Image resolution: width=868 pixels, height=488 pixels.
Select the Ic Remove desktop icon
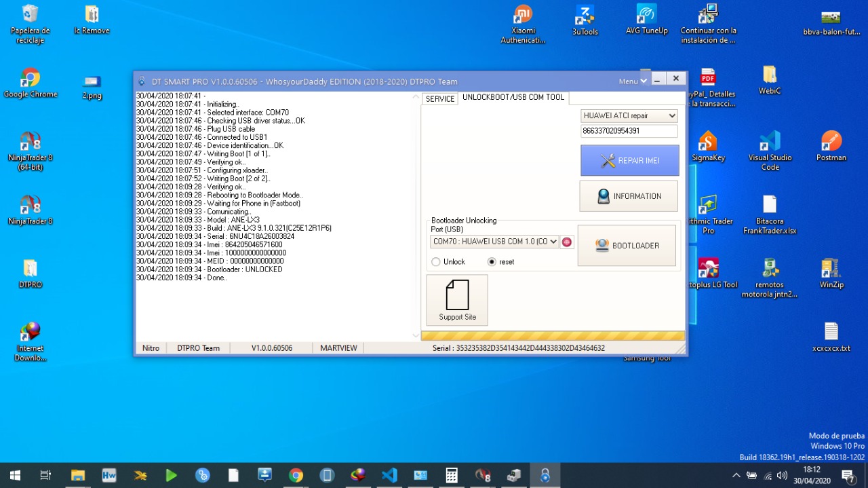(x=92, y=20)
